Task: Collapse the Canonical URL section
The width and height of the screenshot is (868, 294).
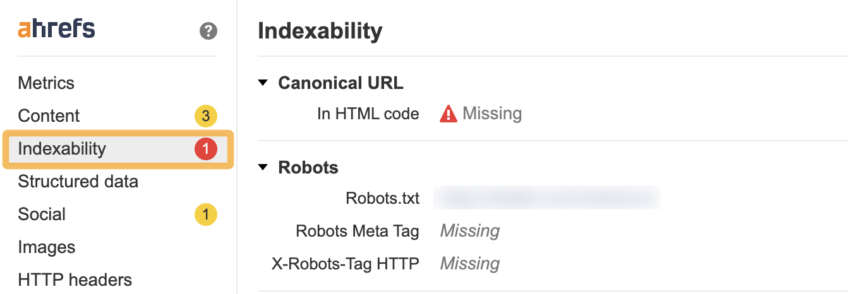Action: tap(263, 83)
